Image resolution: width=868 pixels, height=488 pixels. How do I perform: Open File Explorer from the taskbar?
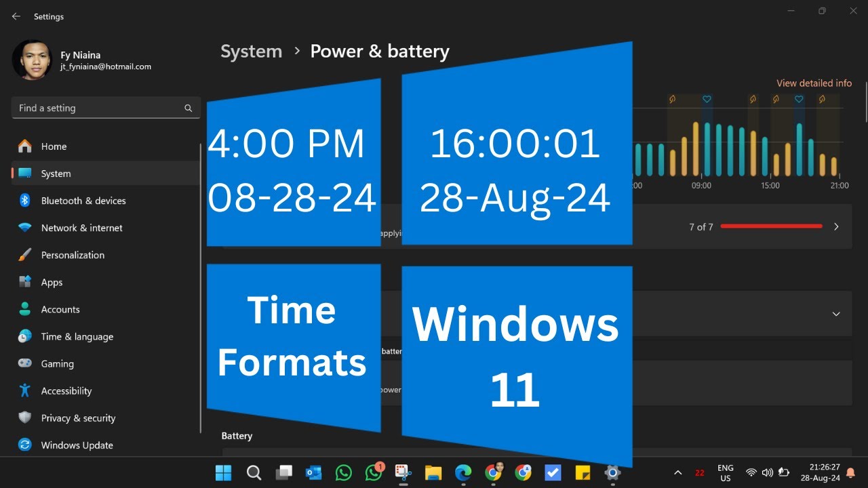[433, 472]
